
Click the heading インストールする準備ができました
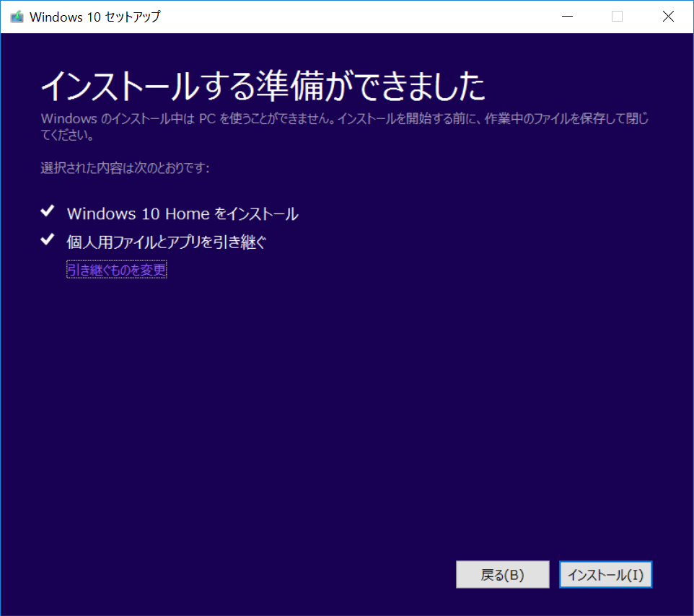click(263, 85)
